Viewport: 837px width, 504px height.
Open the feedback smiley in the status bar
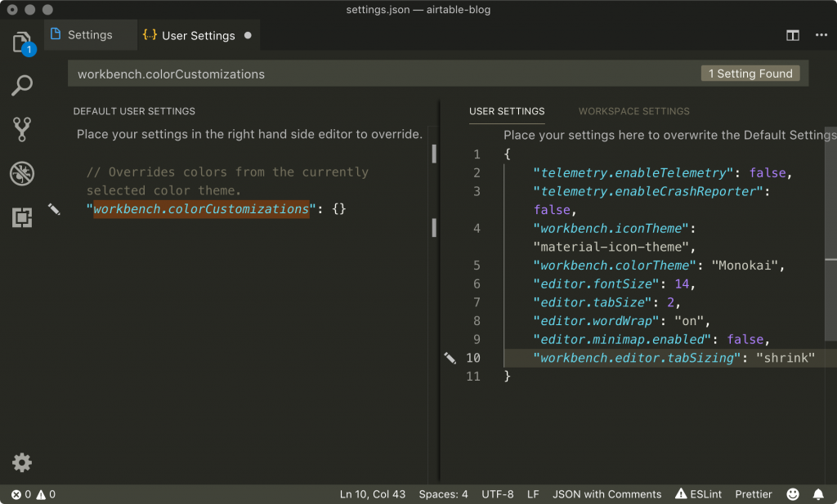point(792,493)
